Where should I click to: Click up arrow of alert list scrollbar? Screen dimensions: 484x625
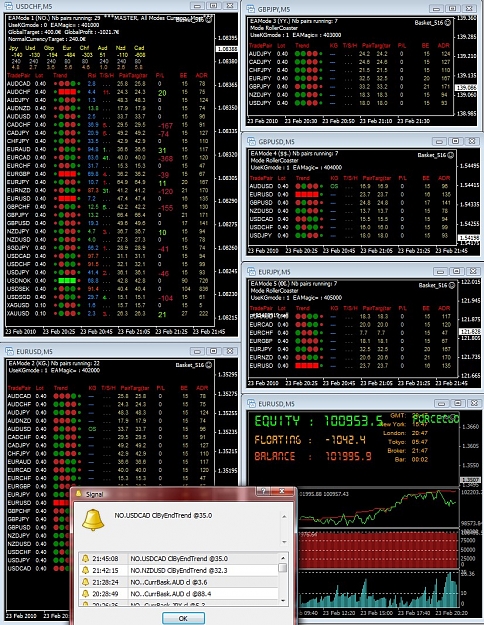point(283,558)
